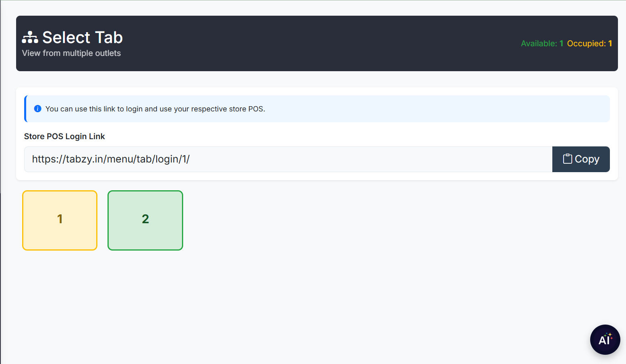Open the AI assistant floating button

[x=604, y=340]
